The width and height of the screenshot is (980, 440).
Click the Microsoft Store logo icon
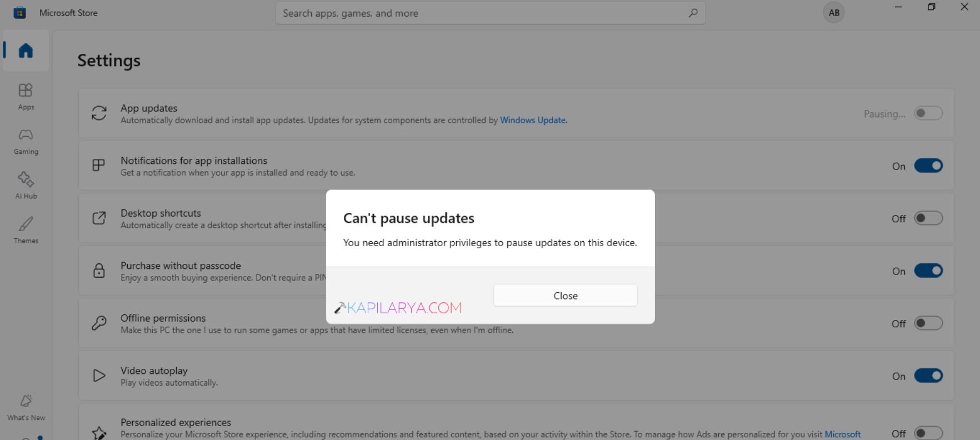pos(20,13)
